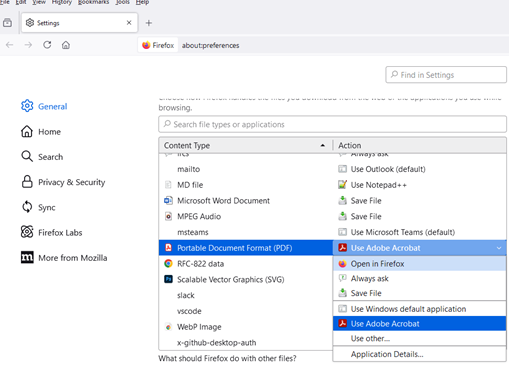Click the Chrome icon beside RFC-822 data
Image resolution: width=509 pixels, height=368 pixels.
pyautogui.click(x=169, y=264)
